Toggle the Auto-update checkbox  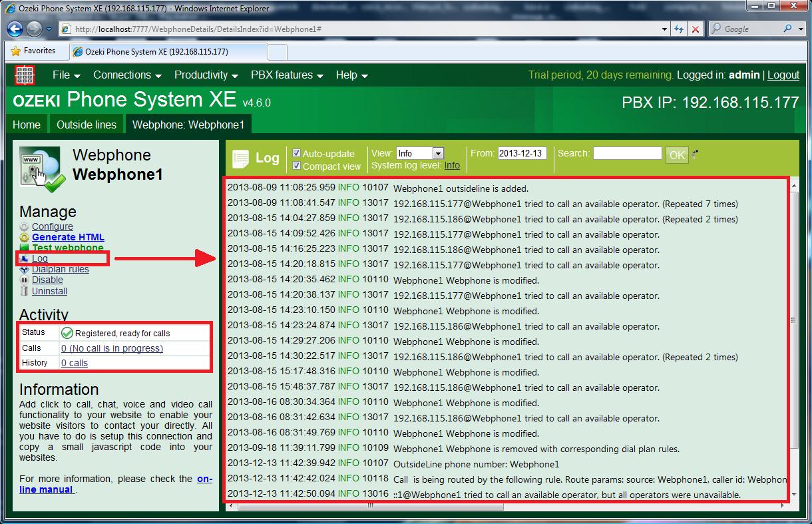pos(297,153)
